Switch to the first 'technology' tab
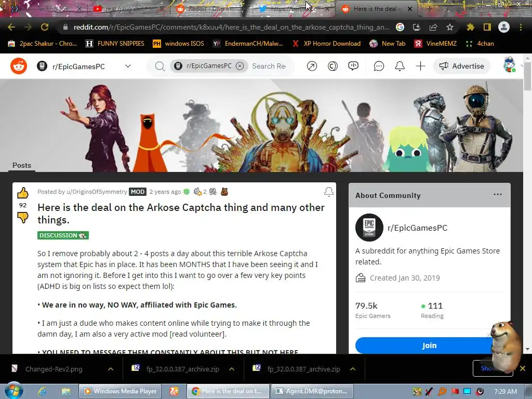Screen dimensions: 532x399 [46, 9]
